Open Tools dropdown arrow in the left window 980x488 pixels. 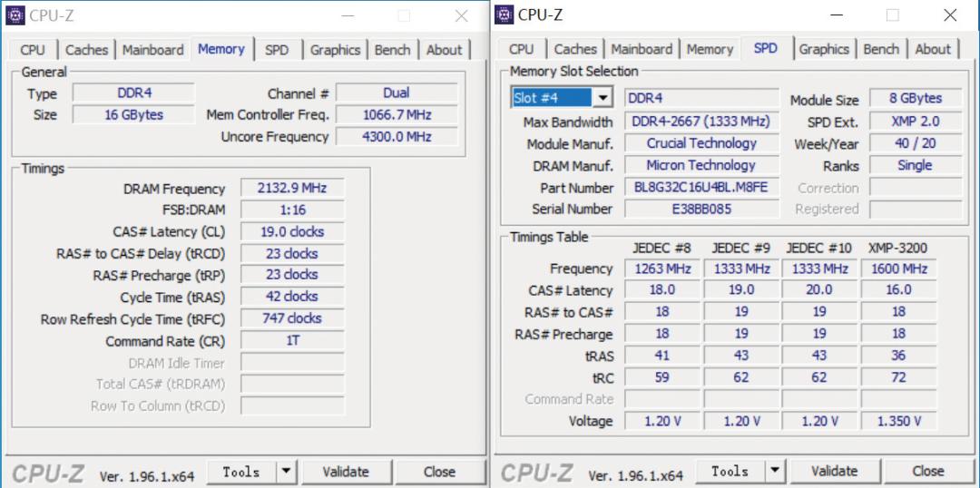coord(286,472)
